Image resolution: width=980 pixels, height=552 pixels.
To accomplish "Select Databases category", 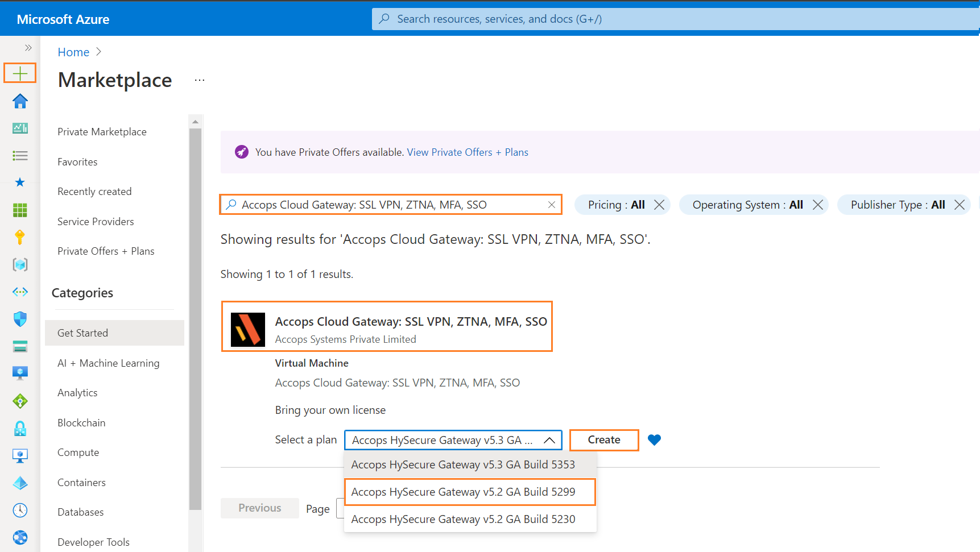I will [x=80, y=512].
